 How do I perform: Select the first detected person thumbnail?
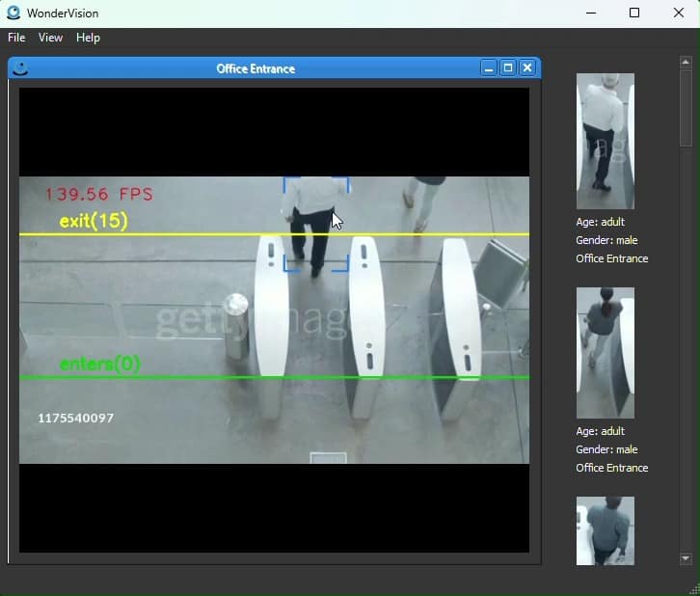tap(605, 141)
